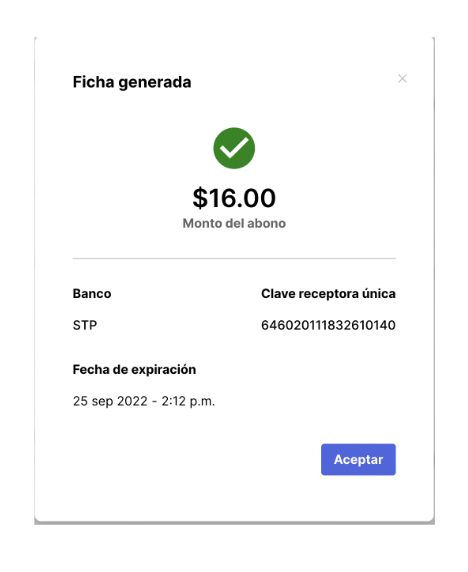The image size is (468, 572).
Task: Click the Monto del abono caption
Action: (x=234, y=223)
